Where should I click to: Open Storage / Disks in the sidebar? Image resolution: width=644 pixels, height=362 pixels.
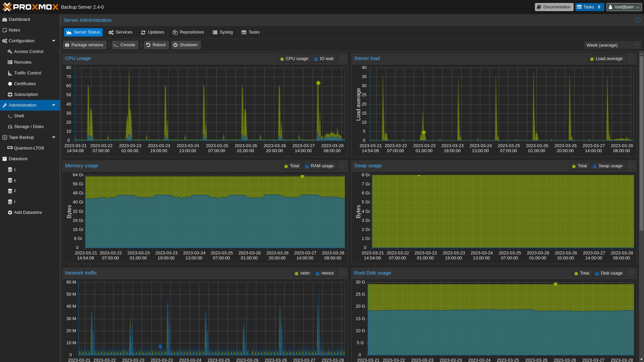point(29,127)
